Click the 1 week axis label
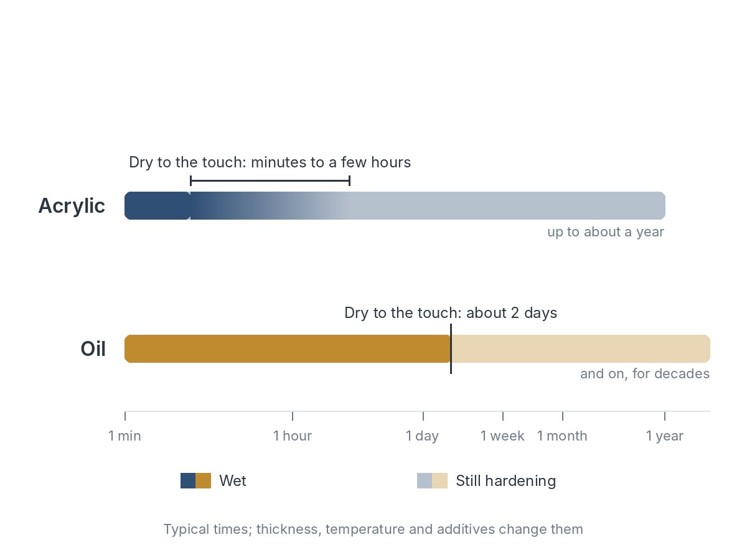Image resolution: width=747 pixels, height=560 pixels. click(x=503, y=436)
